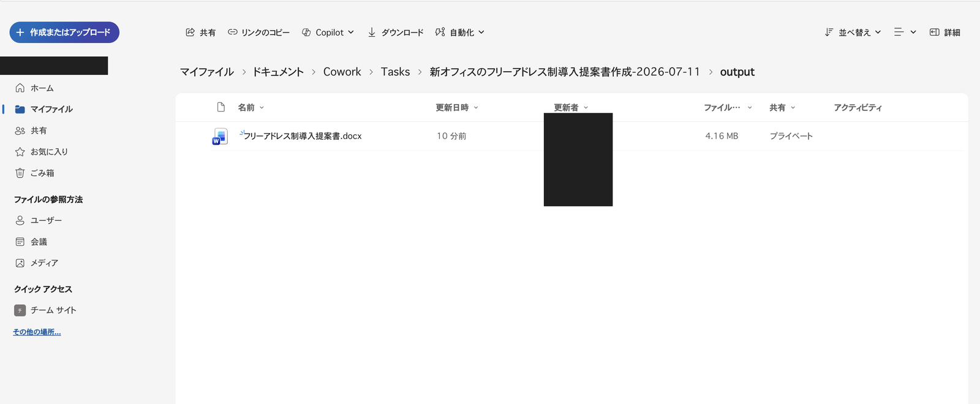Open 更新者 column header menu
980x404 pixels.
click(571, 107)
